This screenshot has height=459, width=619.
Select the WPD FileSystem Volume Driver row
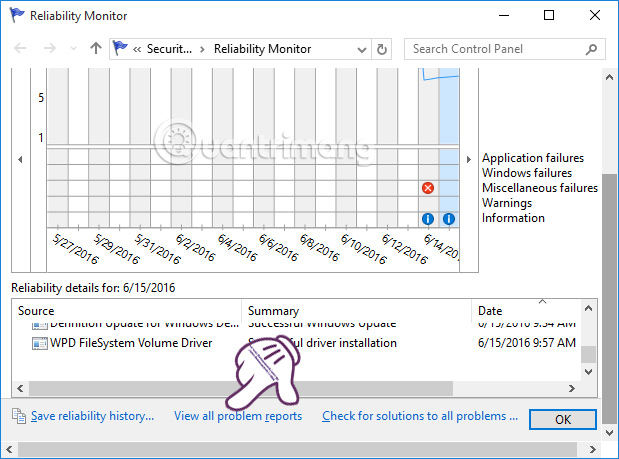[x=296, y=343]
